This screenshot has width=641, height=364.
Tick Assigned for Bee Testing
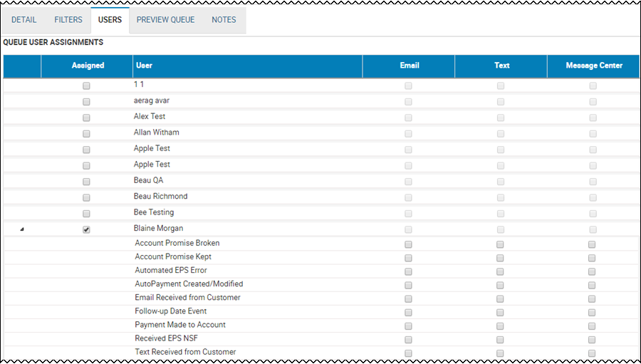click(x=86, y=214)
